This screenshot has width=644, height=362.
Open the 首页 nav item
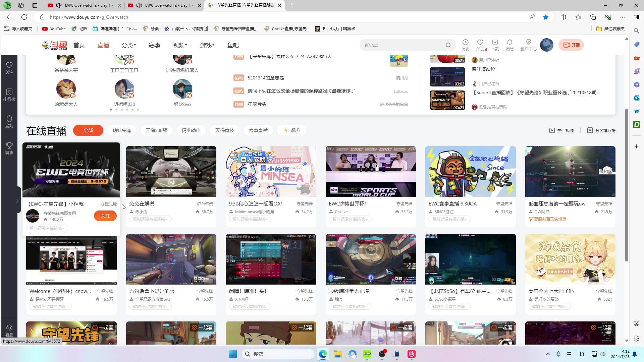click(79, 45)
